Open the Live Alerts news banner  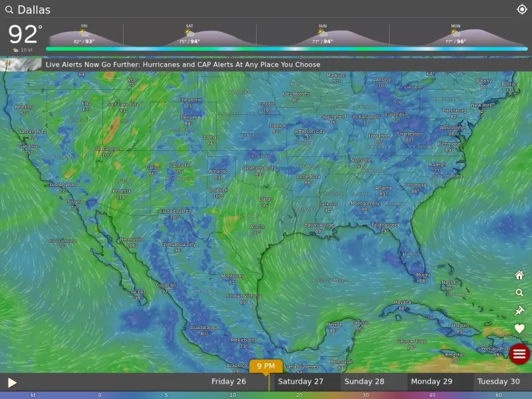[x=266, y=65]
